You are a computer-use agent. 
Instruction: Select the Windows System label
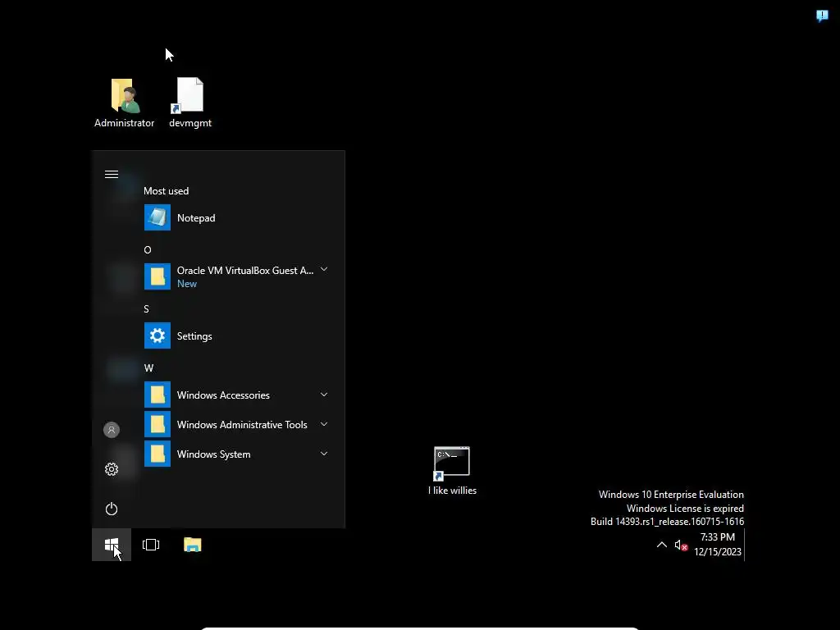[x=214, y=454]
